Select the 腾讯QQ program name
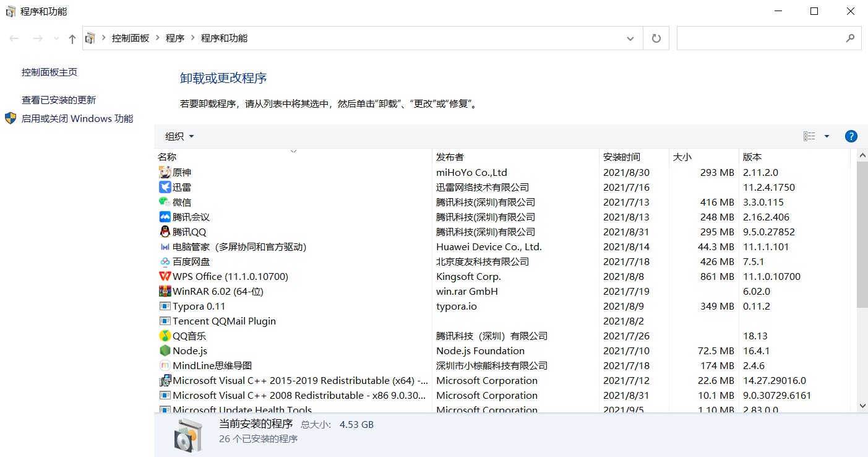Viewport: 868px width, 457px height. point(189,232)
